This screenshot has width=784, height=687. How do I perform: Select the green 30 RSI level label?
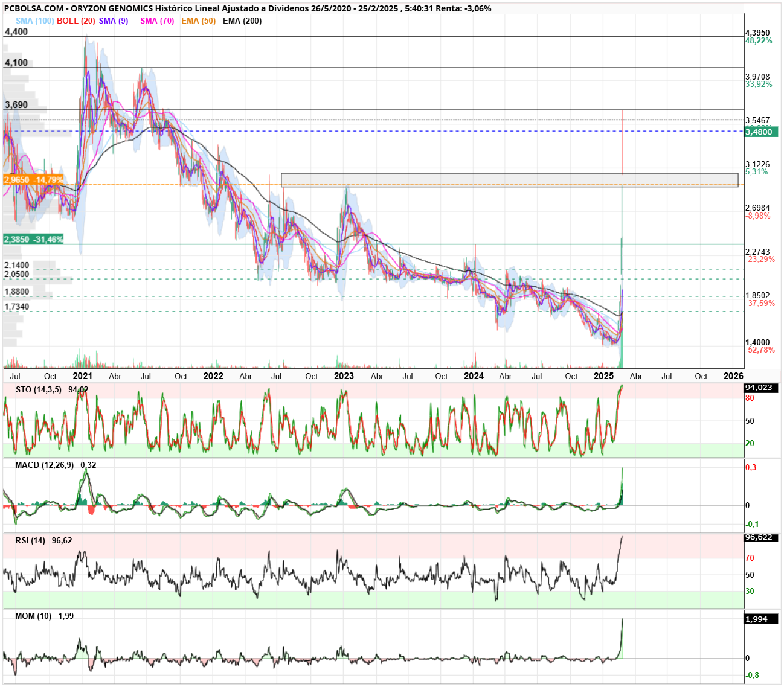[x=750, y=591]
